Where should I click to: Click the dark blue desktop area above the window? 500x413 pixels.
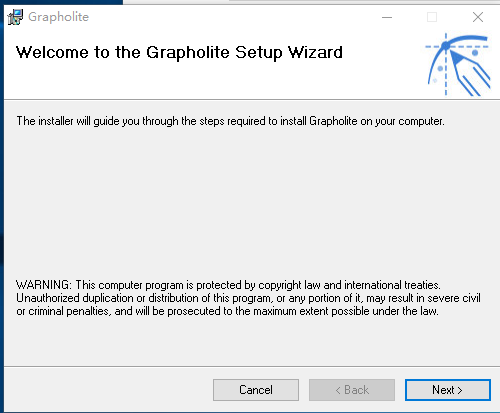[x=61, y=2]
